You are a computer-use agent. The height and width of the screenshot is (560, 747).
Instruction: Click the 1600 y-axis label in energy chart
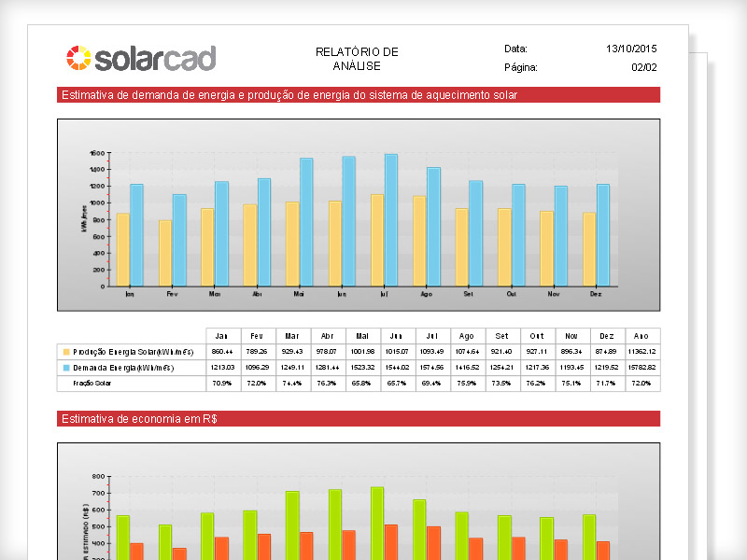click(97, 153)
